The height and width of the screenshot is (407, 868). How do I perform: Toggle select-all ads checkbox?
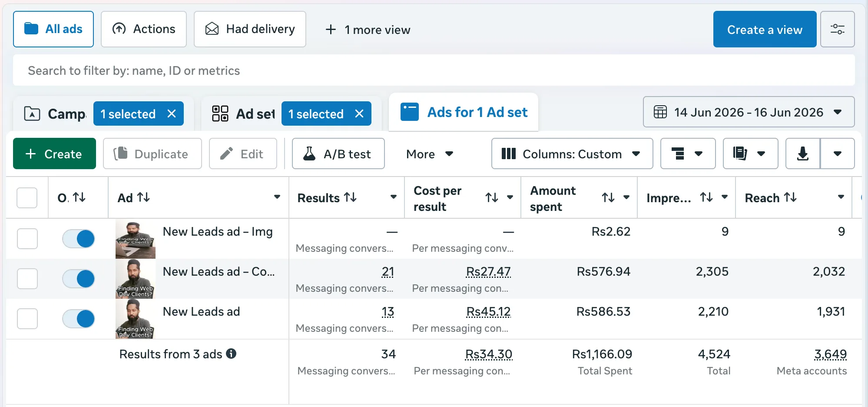point(27,198)
